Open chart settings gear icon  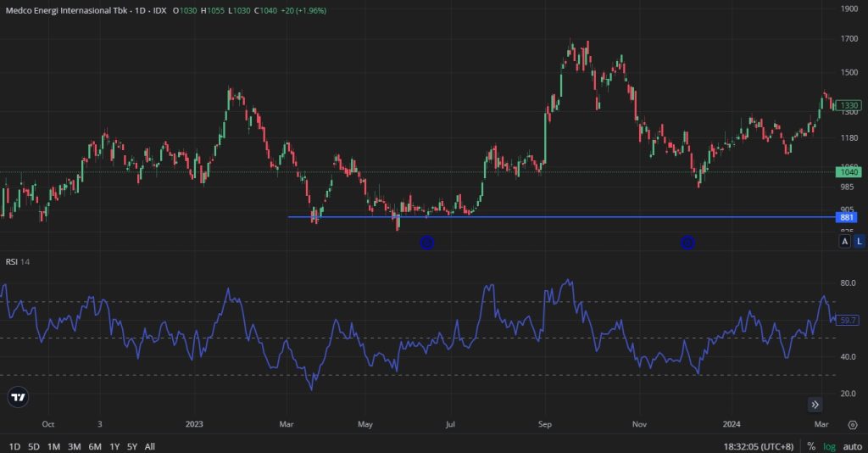pyautogui.click(x=853, y=425)
